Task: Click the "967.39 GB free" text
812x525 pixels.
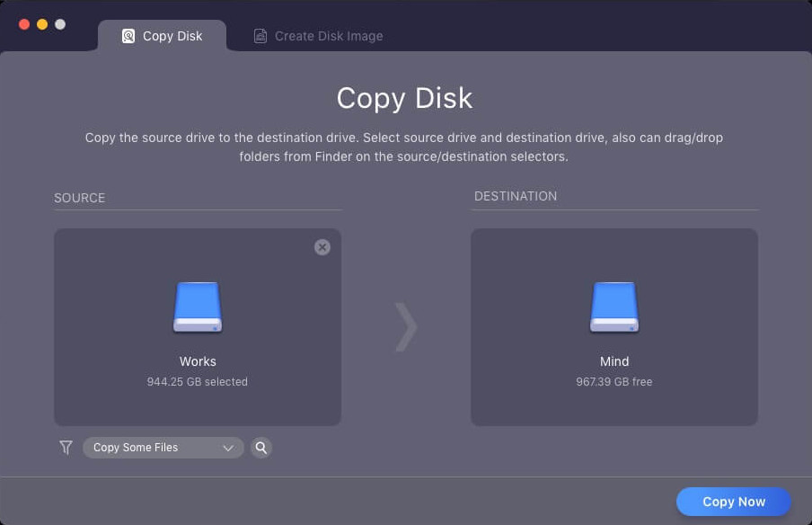Action: 614,381
